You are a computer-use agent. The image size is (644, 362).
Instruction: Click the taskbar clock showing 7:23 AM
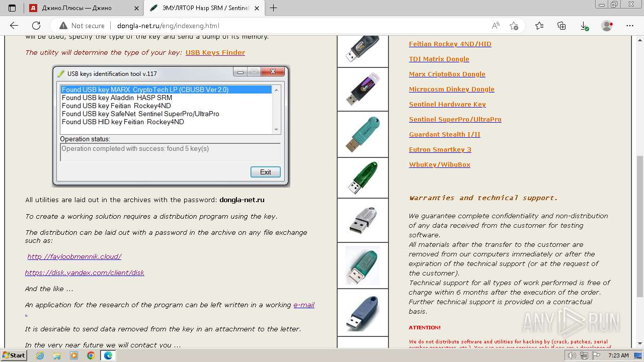(618, 355)
